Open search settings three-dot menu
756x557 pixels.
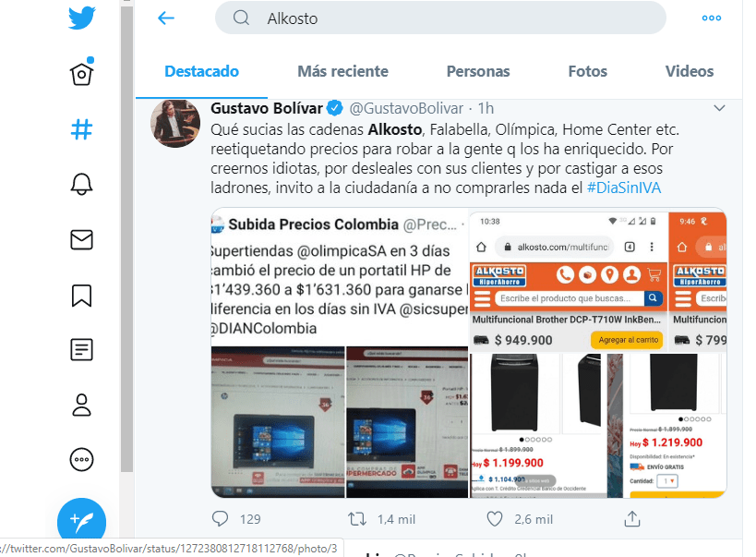(x=711, y=18)
